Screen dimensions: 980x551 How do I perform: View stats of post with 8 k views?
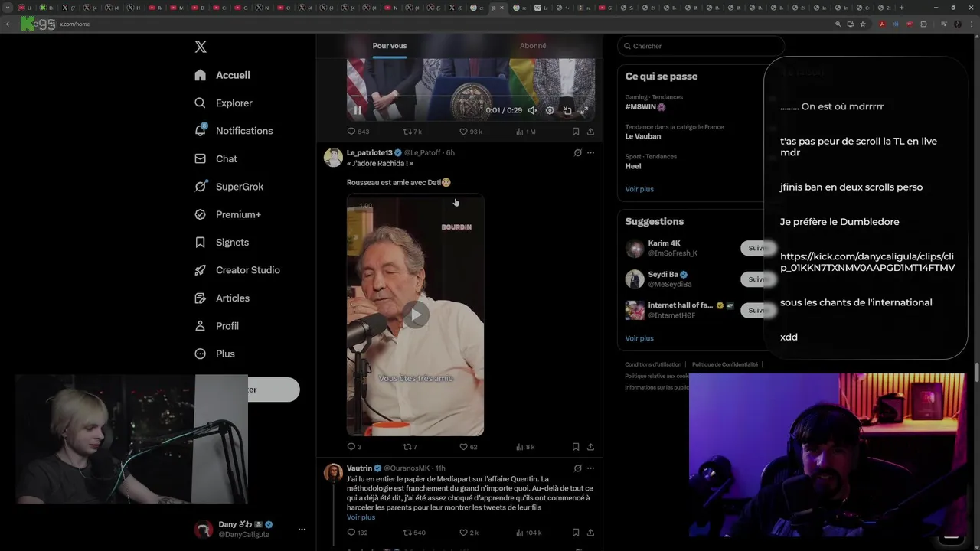(525, 447)
